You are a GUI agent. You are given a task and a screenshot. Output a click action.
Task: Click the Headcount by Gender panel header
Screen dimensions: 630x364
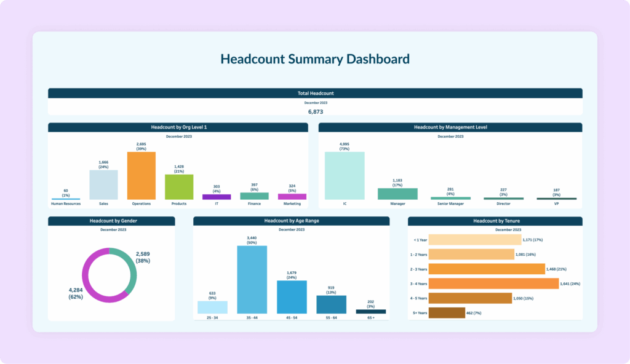pos(111,221)
